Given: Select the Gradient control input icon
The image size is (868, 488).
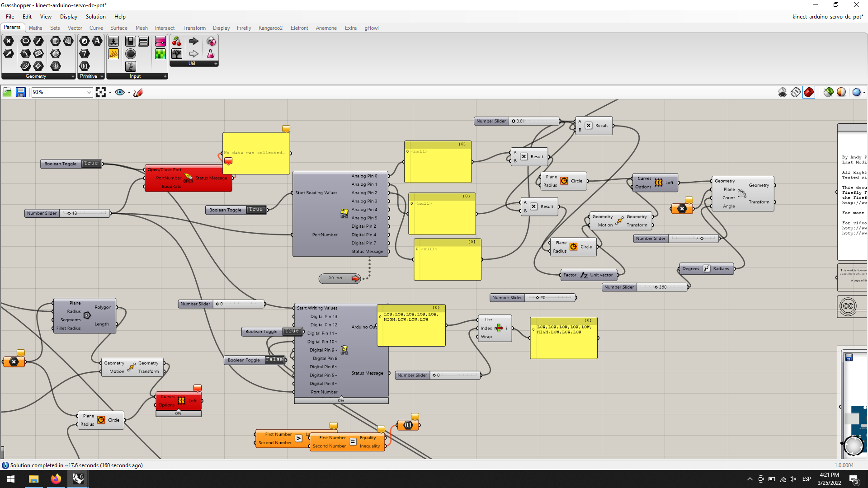Looking at the screenshot, I should [160, 42].
